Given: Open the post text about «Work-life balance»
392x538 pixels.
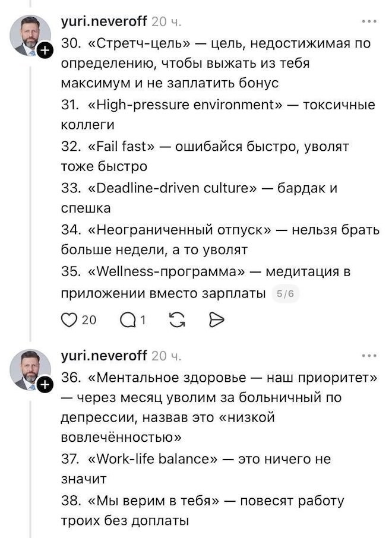Looking at the screenshot, I should [195, 469].
